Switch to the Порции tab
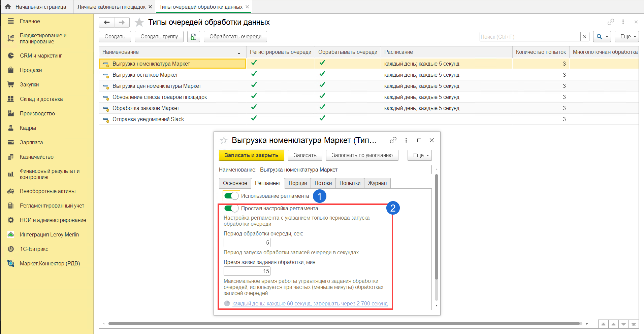Screen dimensions: 644x334 (298, 183)
